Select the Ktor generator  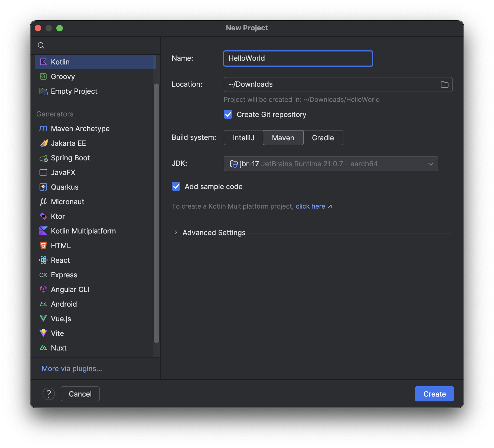(58, 216)
